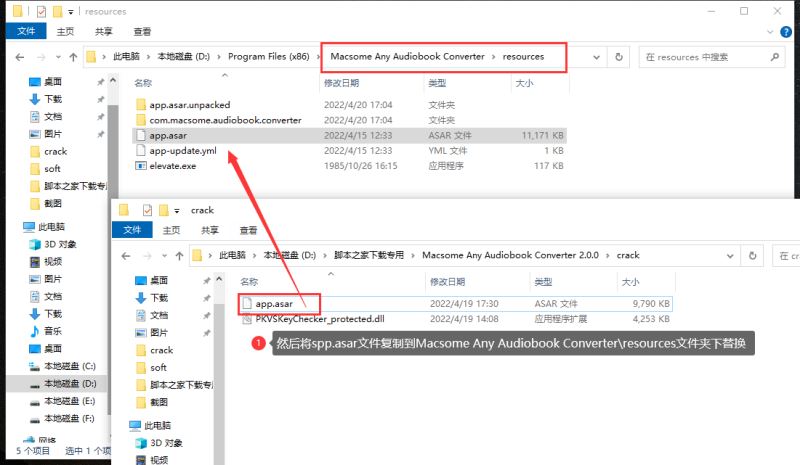
Task: Go back in crack window
Action: tap(126, 256)
